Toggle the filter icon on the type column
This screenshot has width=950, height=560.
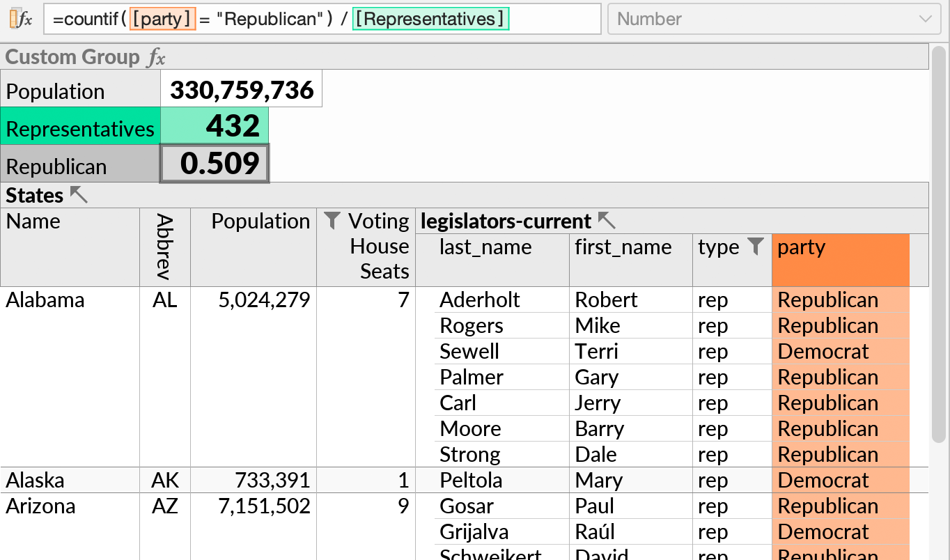tap(756, 247)
